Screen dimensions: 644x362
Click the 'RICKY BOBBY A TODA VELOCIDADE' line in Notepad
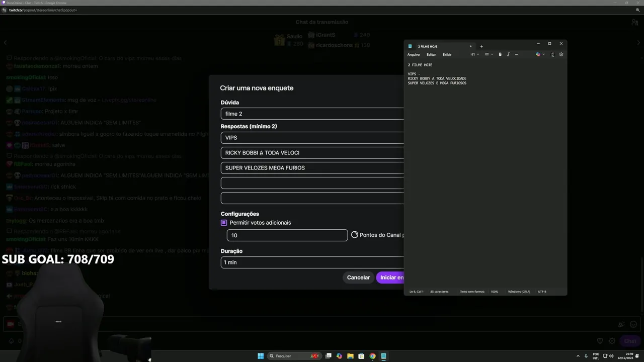point(437,78)
